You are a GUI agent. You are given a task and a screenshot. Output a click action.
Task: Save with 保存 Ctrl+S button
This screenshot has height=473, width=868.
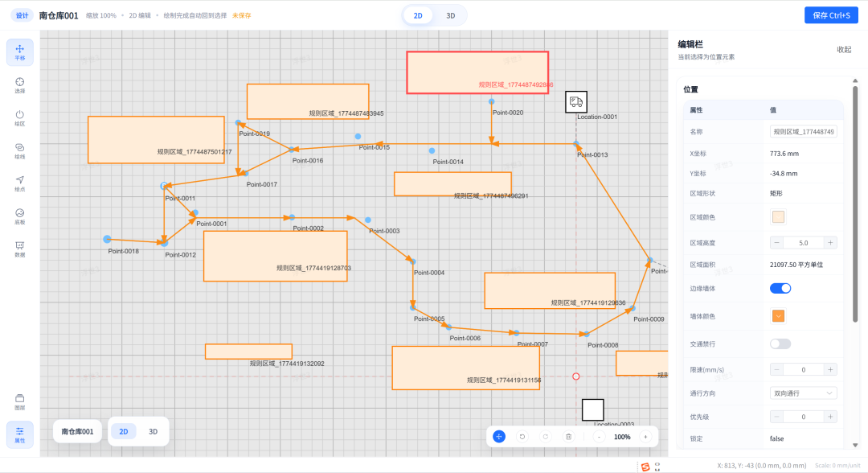[831, 15]
